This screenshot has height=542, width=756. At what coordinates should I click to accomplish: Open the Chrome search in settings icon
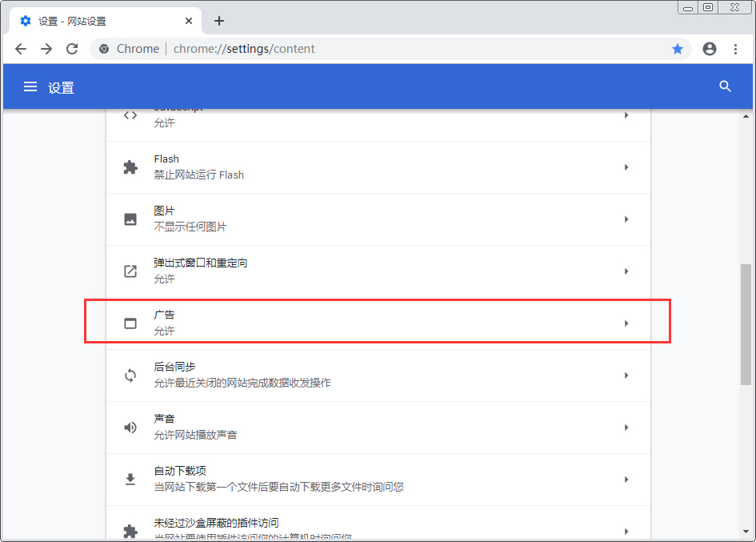[725, 86]
